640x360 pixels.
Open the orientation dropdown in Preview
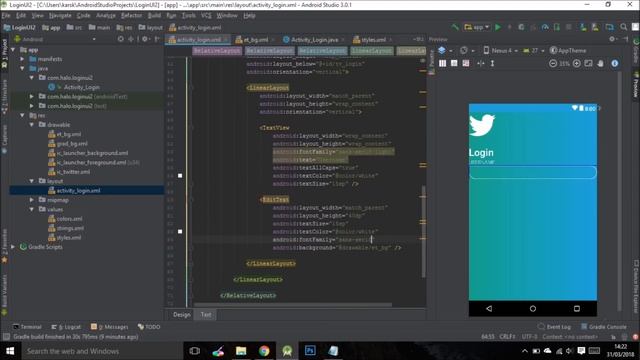[467, 51]
